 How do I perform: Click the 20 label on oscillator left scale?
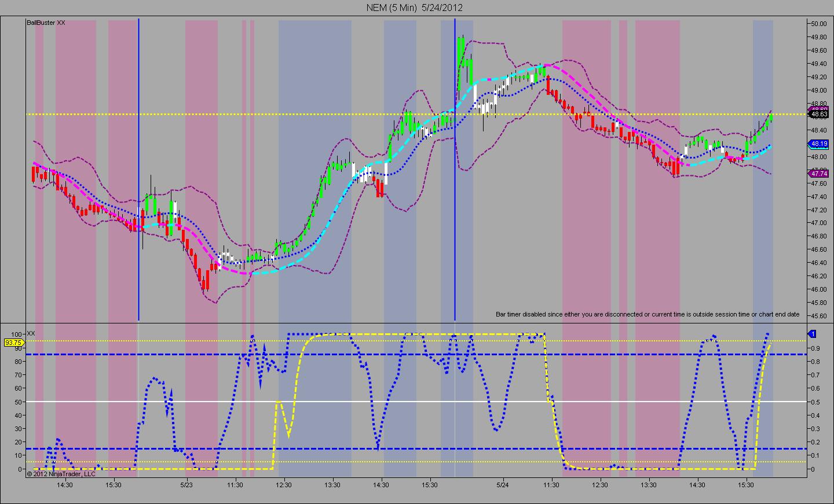click(x=18, y=443)
